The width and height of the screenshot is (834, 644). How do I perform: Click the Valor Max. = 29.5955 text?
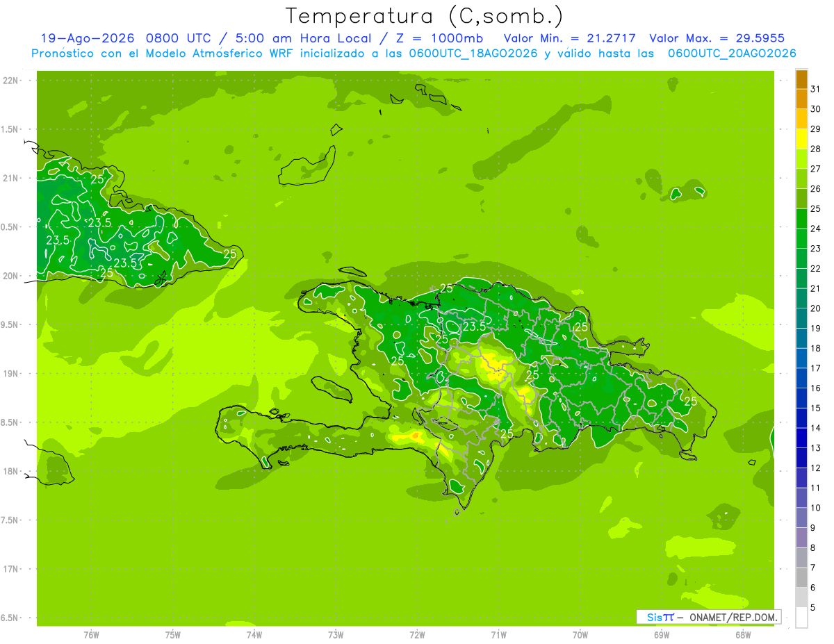coord(717,38)
